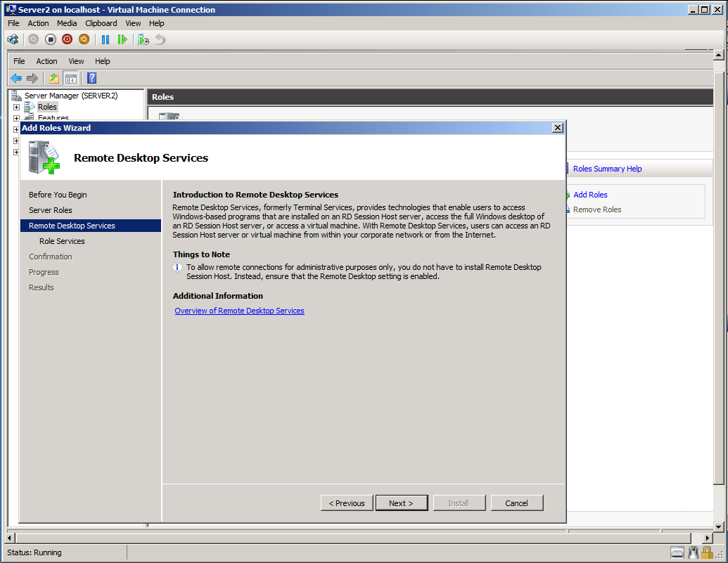
Task: Reset the VM with the green play icon
Action: point(122,40)
